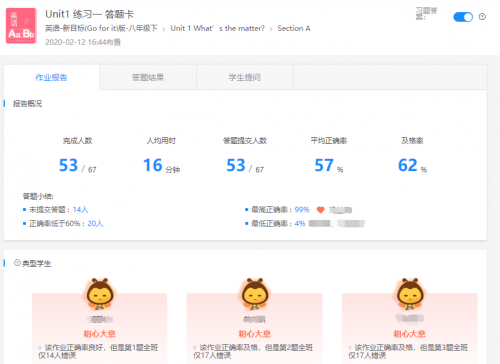Viewport: 500px width, 364px height.
Task: Switch to the 作业报告 tab
Action: [51, 77]
